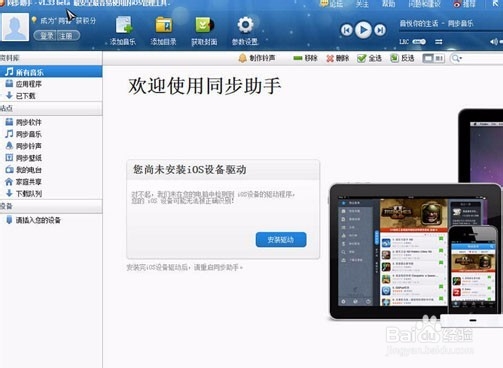Open 同步铃声 site entry
Screen dimensions: 503x368
pos(51,146)
